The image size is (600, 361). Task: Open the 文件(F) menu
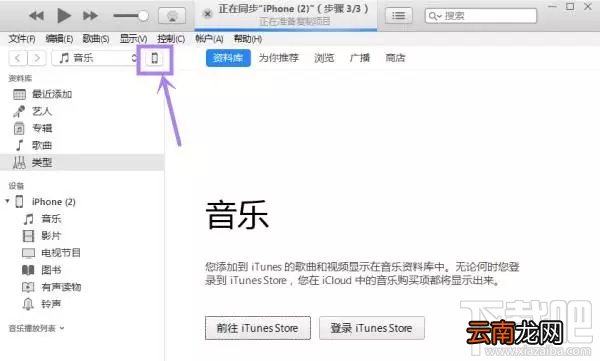22,39
